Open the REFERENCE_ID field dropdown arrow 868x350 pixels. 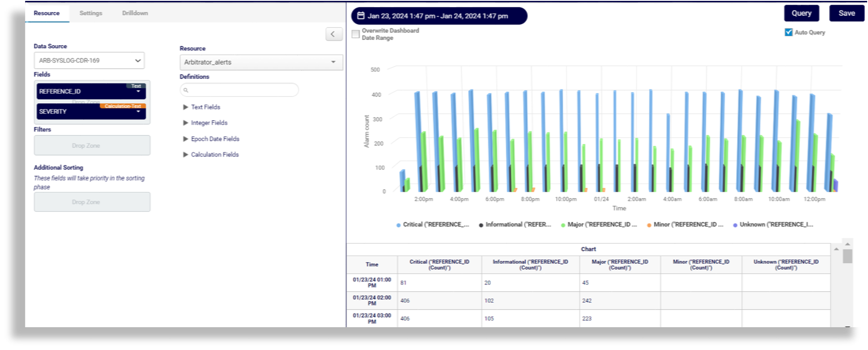[x=138, y=92]
